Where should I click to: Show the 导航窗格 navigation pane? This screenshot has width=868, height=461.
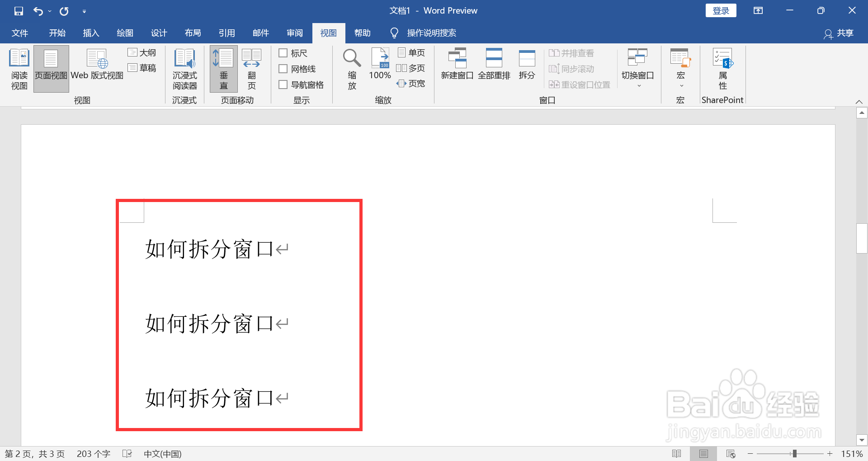284,84
